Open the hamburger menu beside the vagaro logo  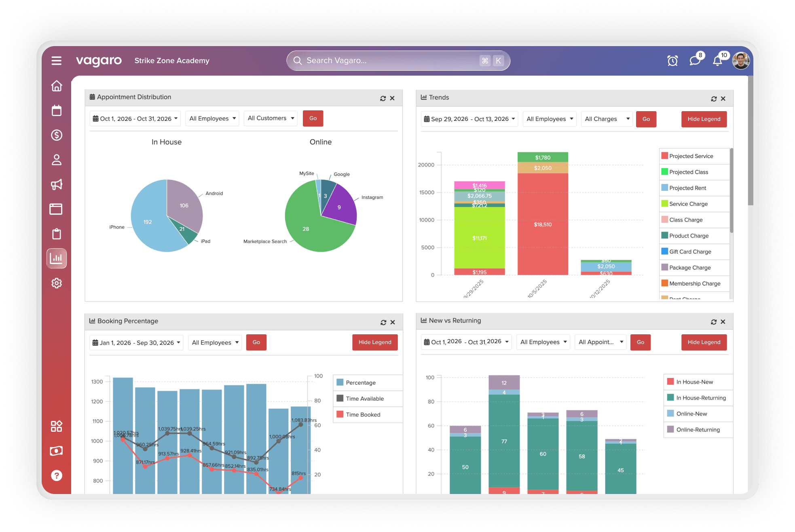click(56, 60)
